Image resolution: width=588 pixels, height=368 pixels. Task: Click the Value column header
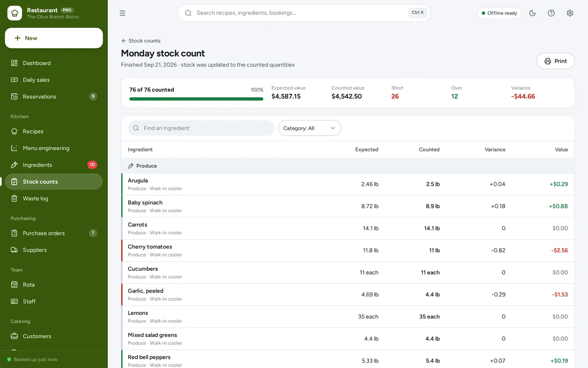point(561,150)
